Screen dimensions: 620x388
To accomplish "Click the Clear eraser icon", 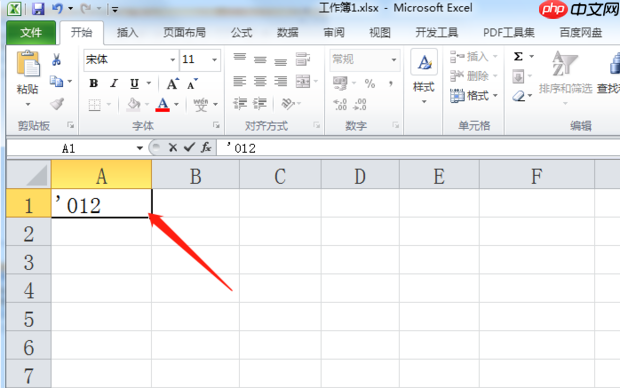I will coord(519,96).
